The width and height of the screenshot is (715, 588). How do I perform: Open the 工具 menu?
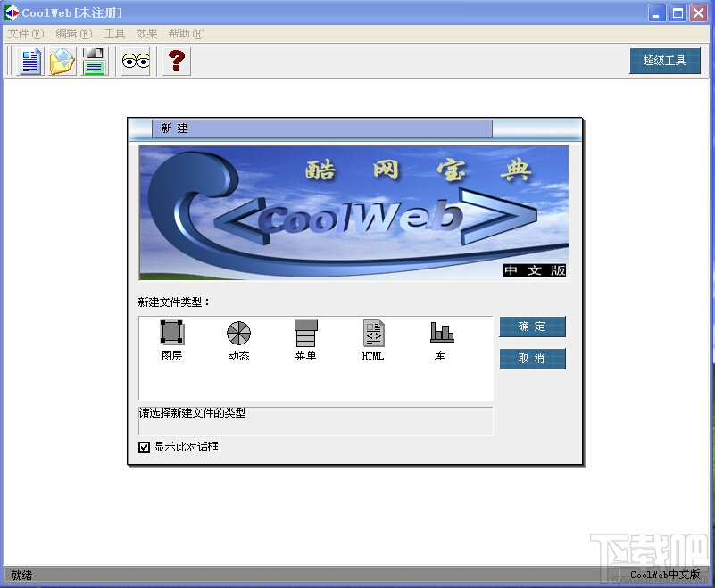click(114, 34)
